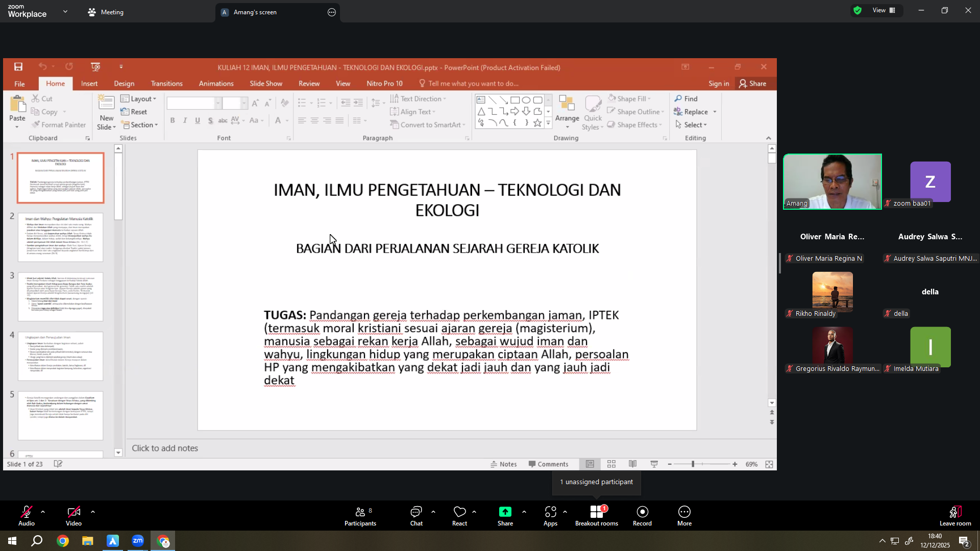Click Leave room in Zoom
The image size is (980, 551).
coord(955,516)
